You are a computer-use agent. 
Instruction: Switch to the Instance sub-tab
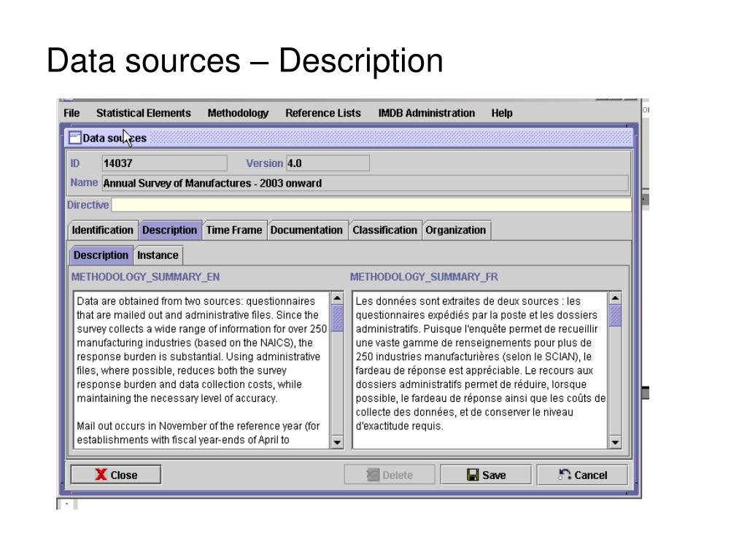point(158,255)
